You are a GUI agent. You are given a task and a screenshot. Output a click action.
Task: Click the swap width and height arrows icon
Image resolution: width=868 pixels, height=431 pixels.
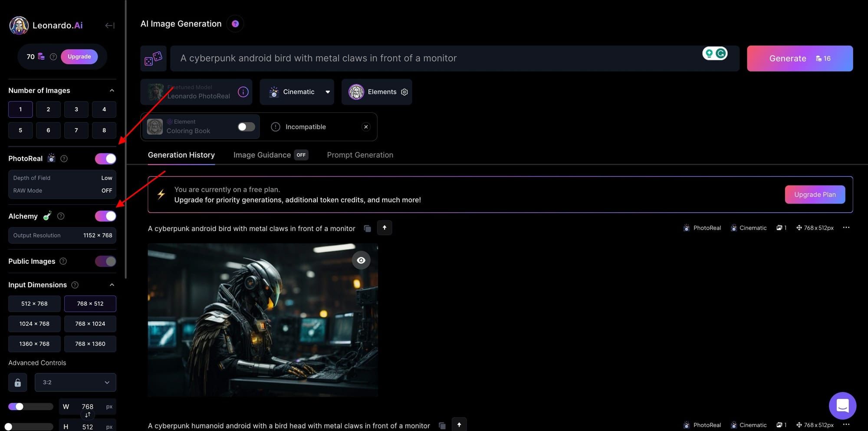[88, 415]
